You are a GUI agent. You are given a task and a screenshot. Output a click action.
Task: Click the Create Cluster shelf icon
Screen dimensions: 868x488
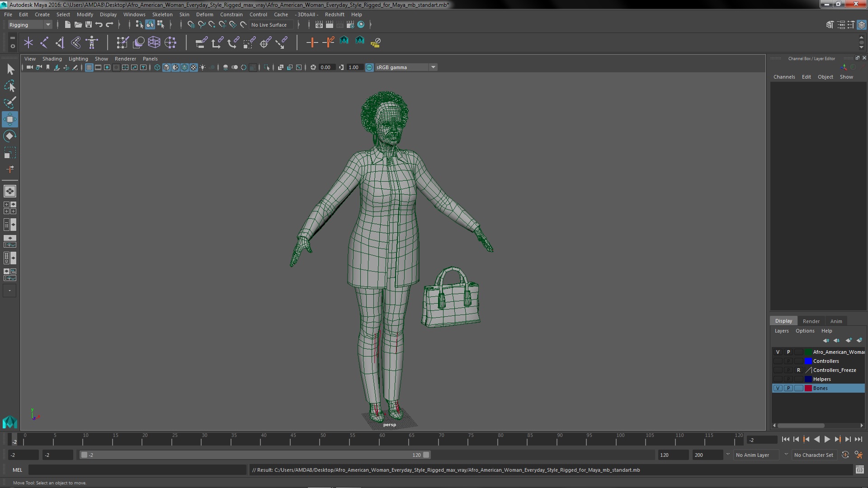170,42
